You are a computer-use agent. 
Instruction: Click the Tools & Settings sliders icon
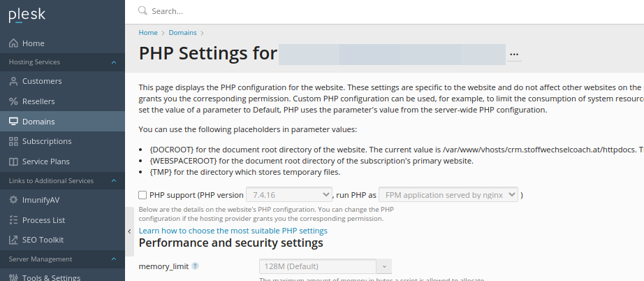pos(13,278)
